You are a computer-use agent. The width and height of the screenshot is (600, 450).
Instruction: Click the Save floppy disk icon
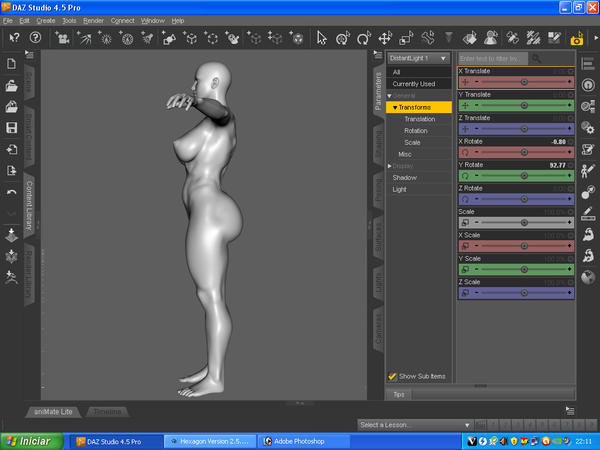11,128
